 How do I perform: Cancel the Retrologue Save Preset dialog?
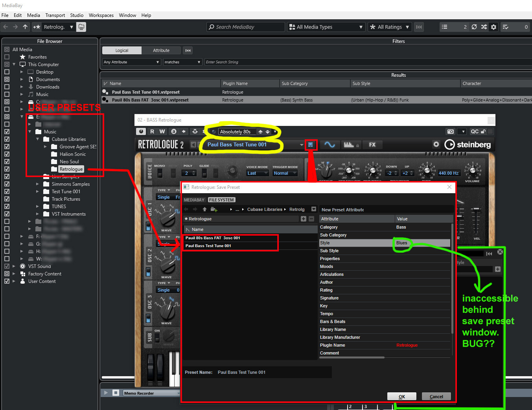coord(436,396)
